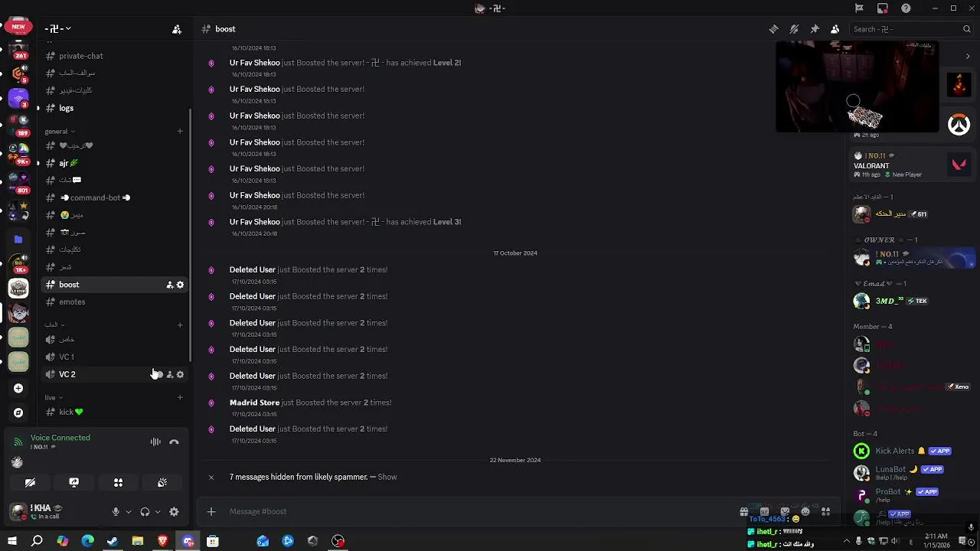
Task: Edit boost channel settings gear
Action: tap(180, 285)
